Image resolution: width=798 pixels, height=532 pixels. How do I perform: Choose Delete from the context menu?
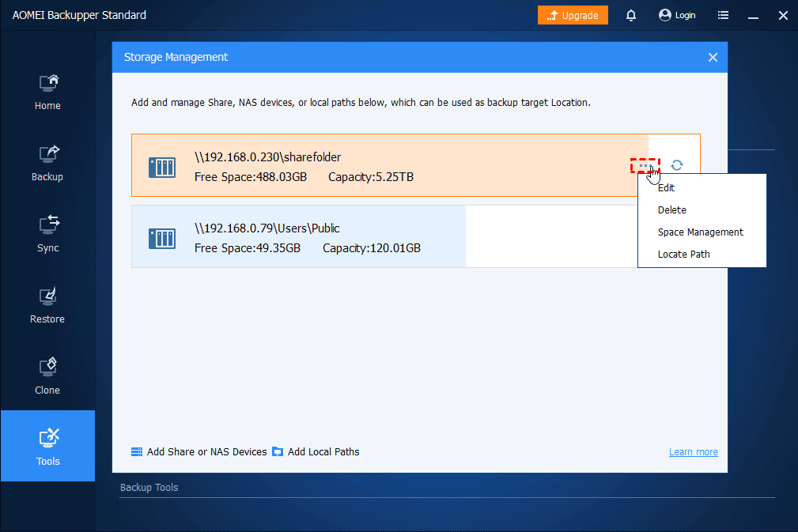671,210
